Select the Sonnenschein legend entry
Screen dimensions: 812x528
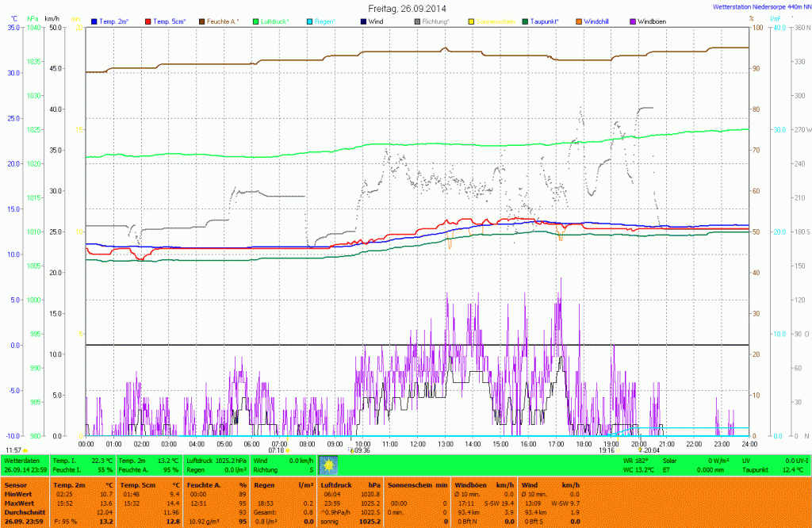coord(496,21)
